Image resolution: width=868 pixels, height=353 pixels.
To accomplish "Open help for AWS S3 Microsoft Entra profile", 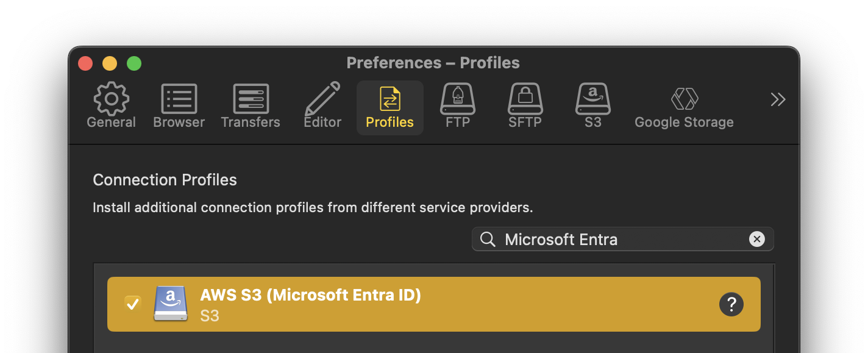I will click(731, 304).
